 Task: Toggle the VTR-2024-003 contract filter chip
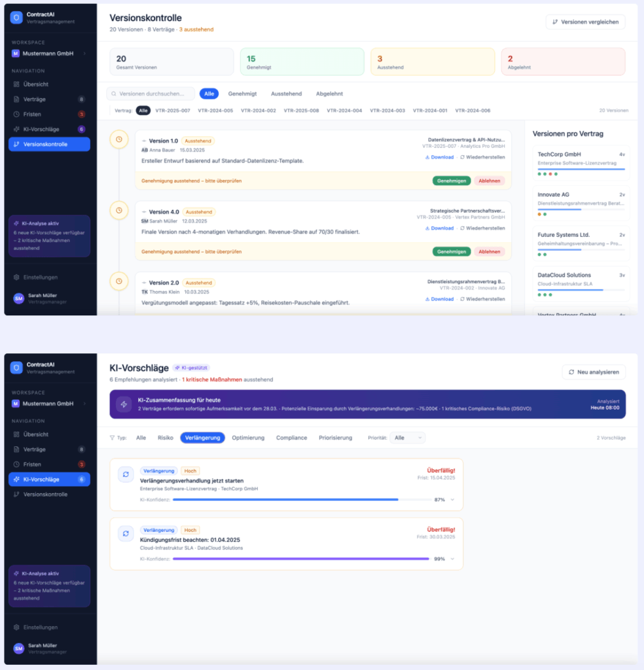pos(387,111)
